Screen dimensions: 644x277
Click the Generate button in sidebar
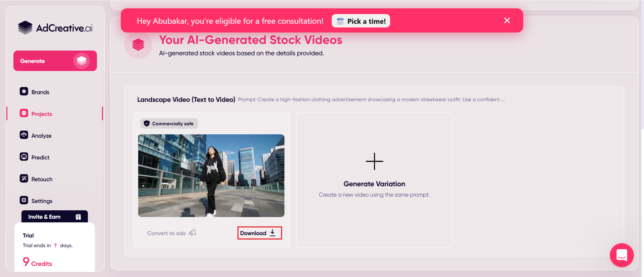(55, 61)
